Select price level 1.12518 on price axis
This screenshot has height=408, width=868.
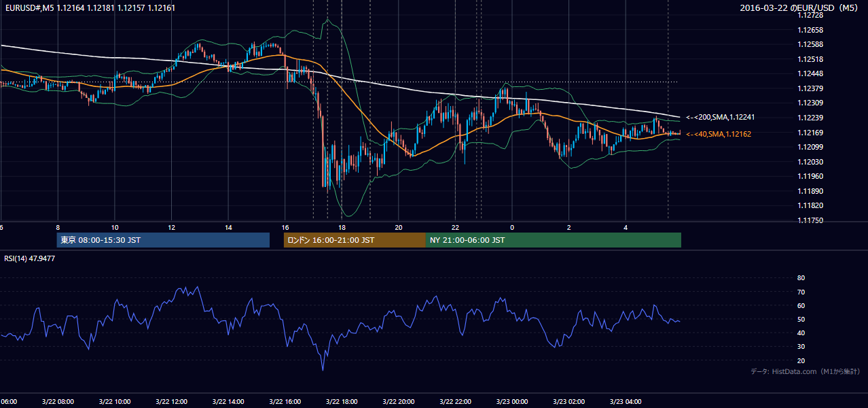pos(811,59)
